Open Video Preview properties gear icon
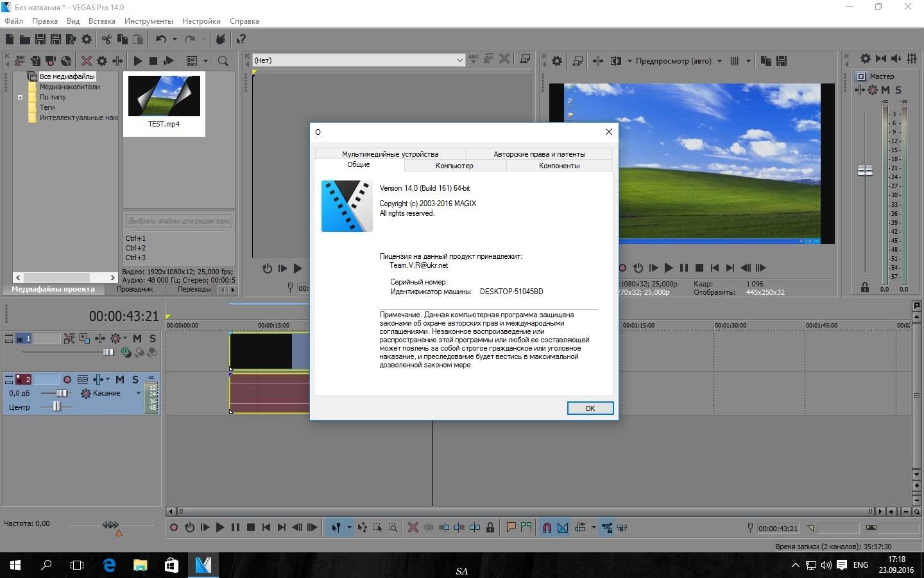 pyautogui.click(x=557, y=61)
